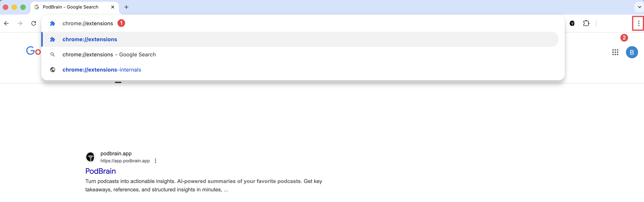Open the Google account avatar "B"

click(x=632, y=52)
